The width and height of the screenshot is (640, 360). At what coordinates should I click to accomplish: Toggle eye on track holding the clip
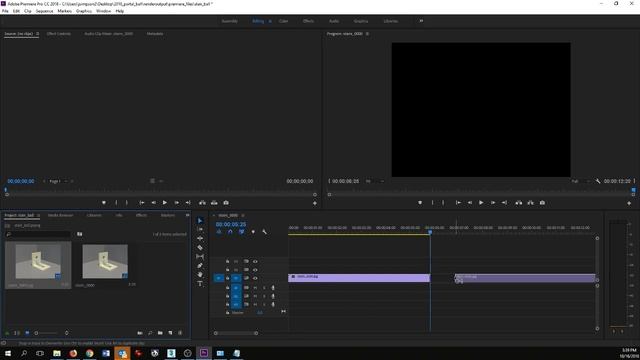coord(255,278)
